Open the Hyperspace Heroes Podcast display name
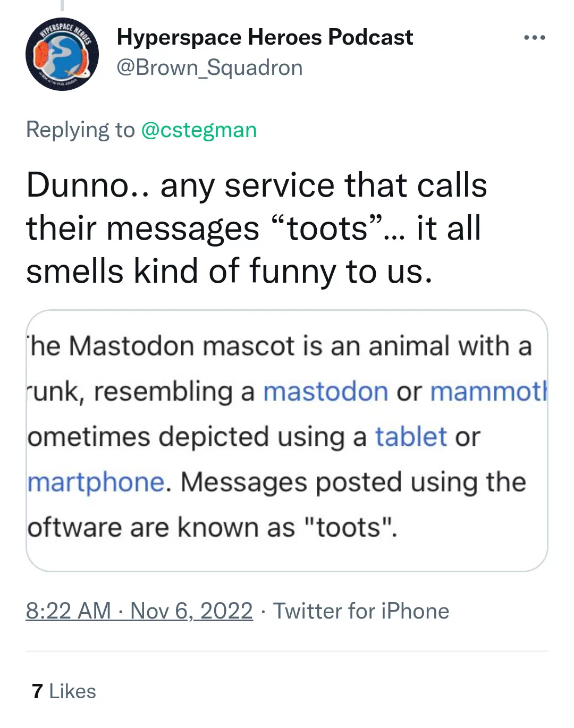Screen dimensions: 574x728 265,37
